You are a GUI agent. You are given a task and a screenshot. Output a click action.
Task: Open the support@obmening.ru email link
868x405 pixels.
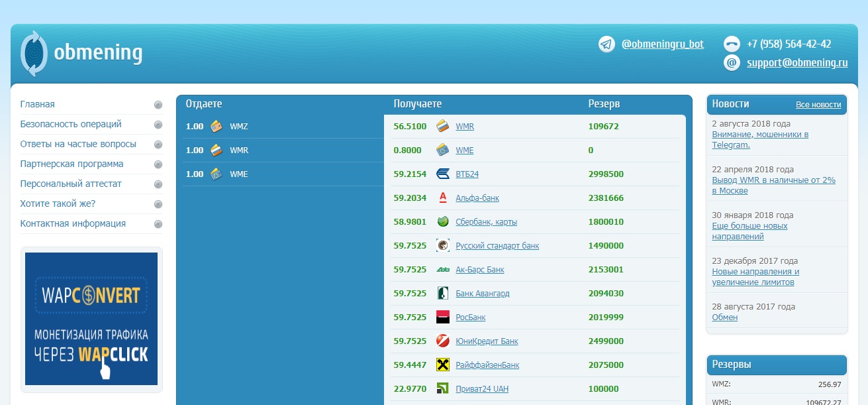(797, 64)
